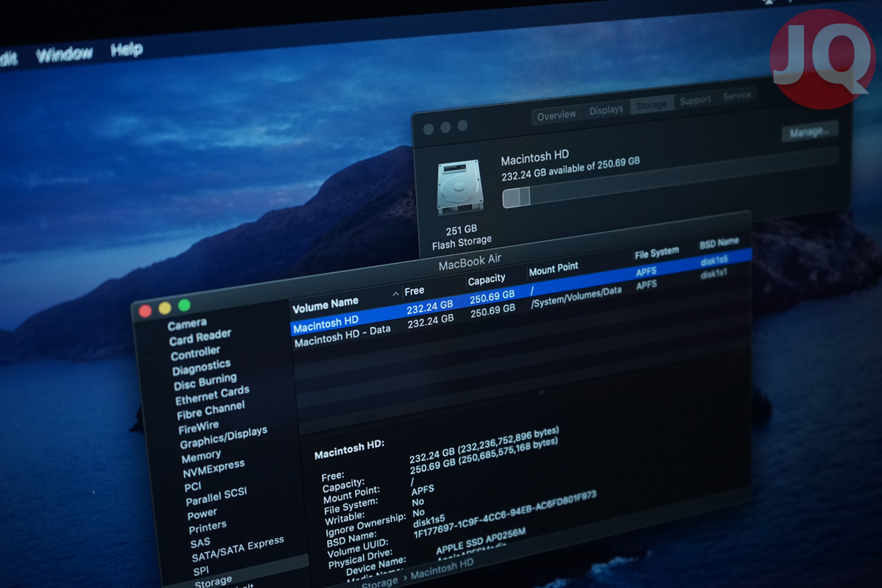Click 'Macintosh HD' in the bottom path bar
The height and width of the screenshot is (588, 882).
[442, 568]
